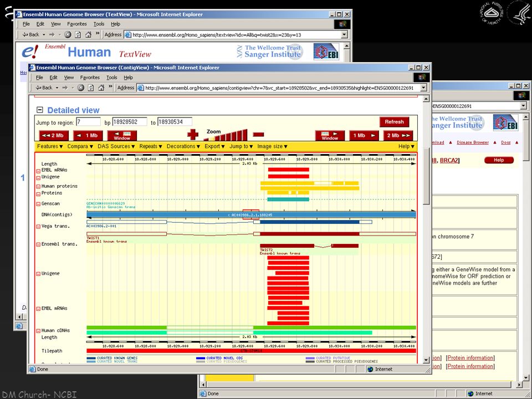Click Back in the ContigView window toolbar
This screenshot has width=532, height=399.
pos(44,88)
